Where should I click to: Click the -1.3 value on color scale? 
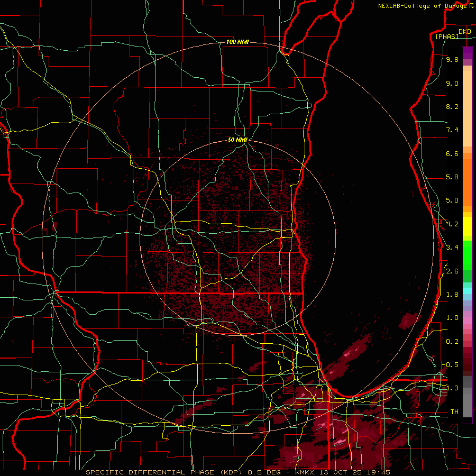point(450,388)
